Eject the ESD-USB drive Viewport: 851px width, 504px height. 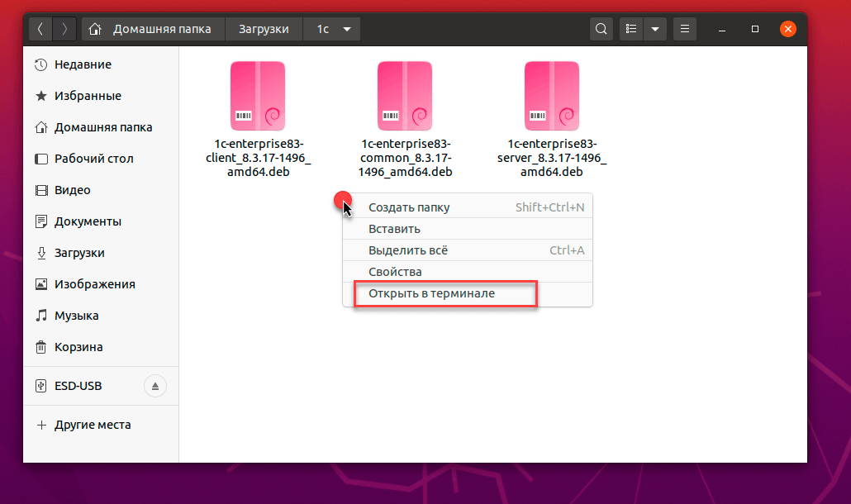[x=155, y=386]
